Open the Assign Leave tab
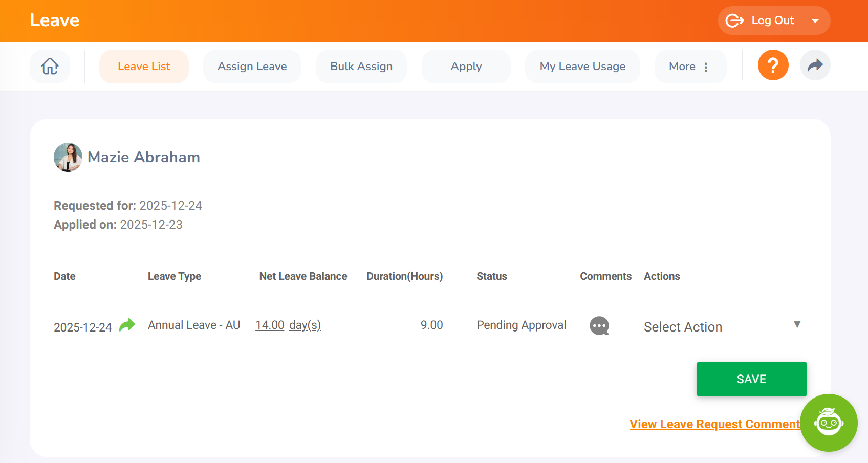Screen dimensions: 868x463 pyautogui.click(x=252, y=67)
